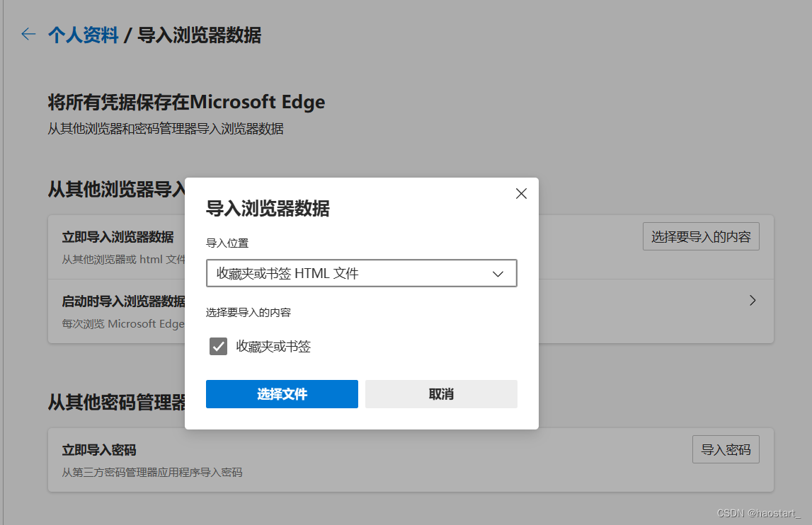Click the back arrow beside 个人资料
The image size is (812, 525).
(x=28, y=34)
